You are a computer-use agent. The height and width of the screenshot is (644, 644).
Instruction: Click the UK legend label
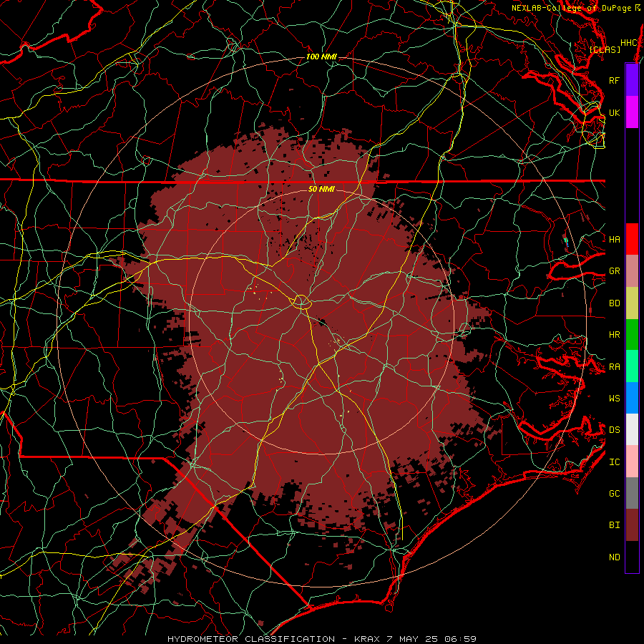tap(614, 112)
